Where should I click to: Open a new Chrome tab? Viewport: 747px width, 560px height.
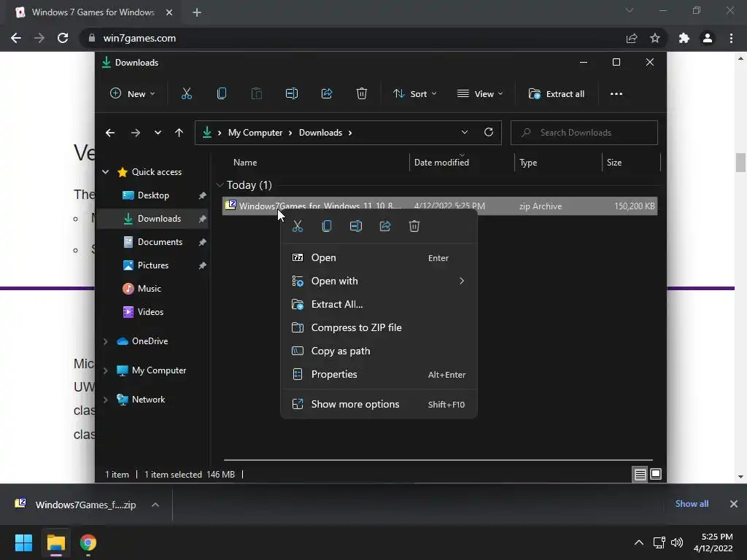[x=197, y=12]
